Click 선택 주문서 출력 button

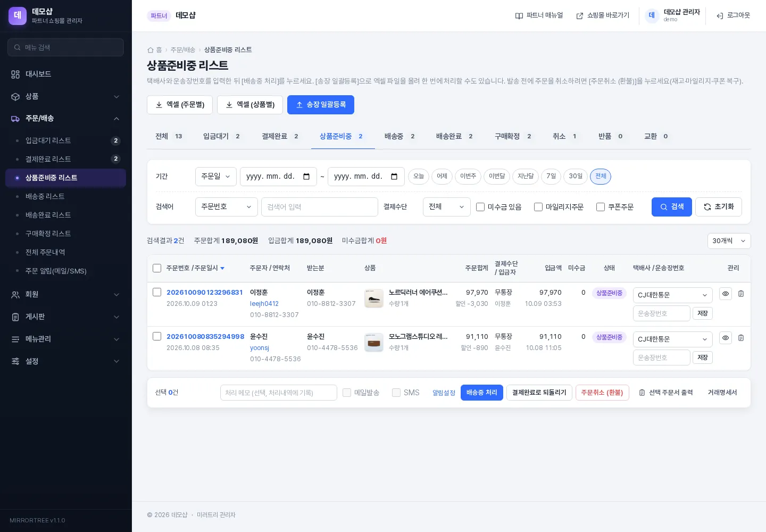coord(666,393)
